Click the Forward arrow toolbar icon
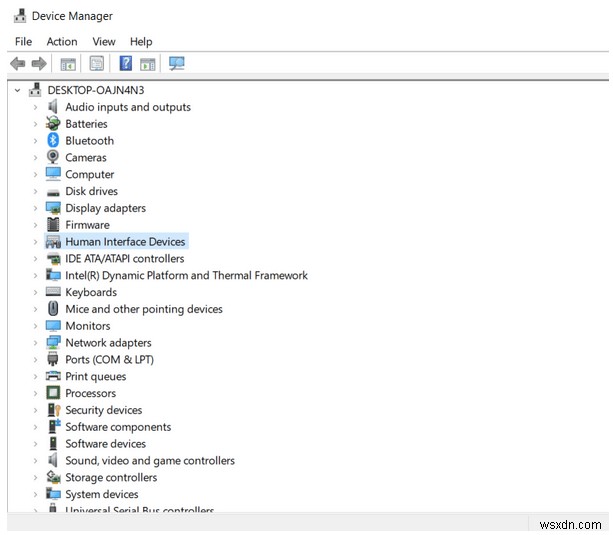The height and width of the screenshot is (535, 613). 39,63
